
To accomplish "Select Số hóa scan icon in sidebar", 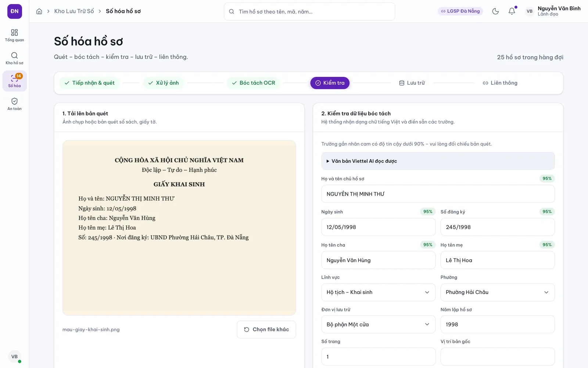I will (14, 81).
